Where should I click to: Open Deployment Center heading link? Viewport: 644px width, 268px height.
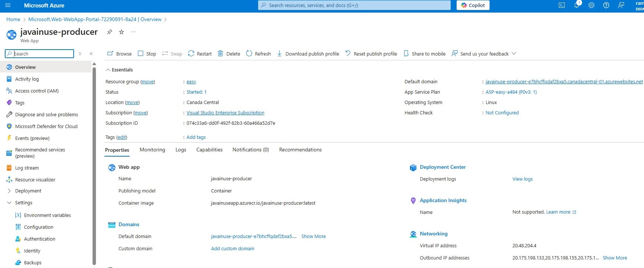coord(443,167)
